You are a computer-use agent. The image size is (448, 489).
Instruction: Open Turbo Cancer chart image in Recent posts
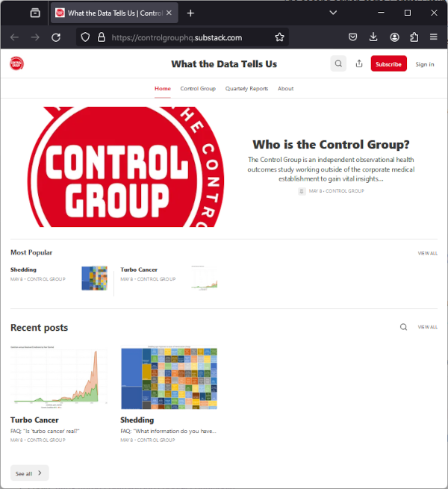pyautogui.click(x=59, y=377)
